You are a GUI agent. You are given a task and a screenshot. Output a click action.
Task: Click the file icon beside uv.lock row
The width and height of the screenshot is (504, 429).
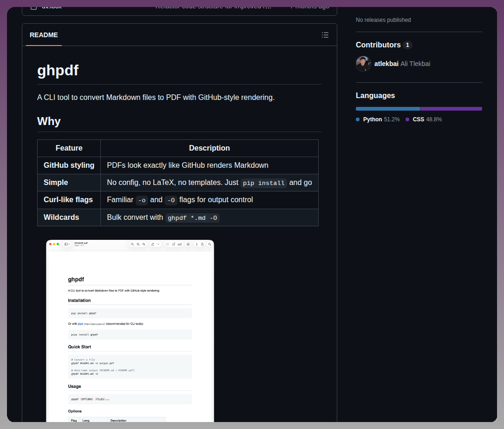tap(33, 7)
